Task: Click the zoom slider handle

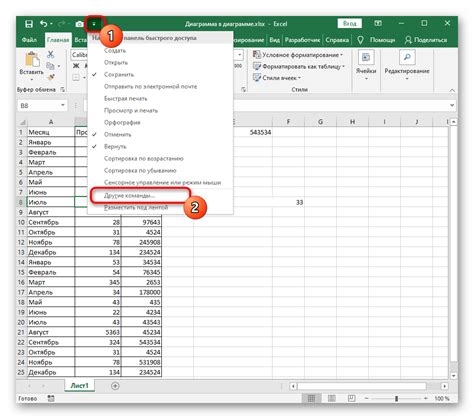Action: [x=396, y=398]
